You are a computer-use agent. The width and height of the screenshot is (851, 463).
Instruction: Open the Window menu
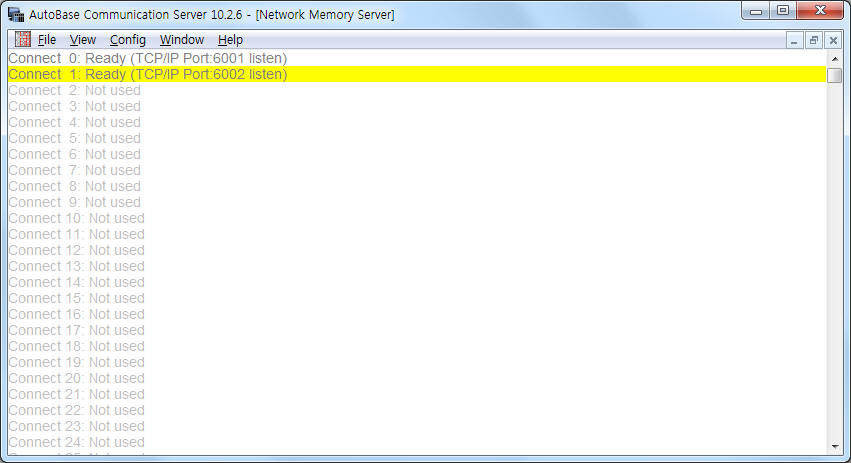182,40
